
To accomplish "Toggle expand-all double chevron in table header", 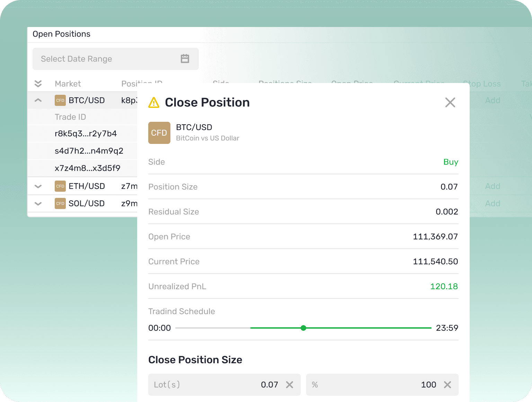I will click(x=38, y=84).
